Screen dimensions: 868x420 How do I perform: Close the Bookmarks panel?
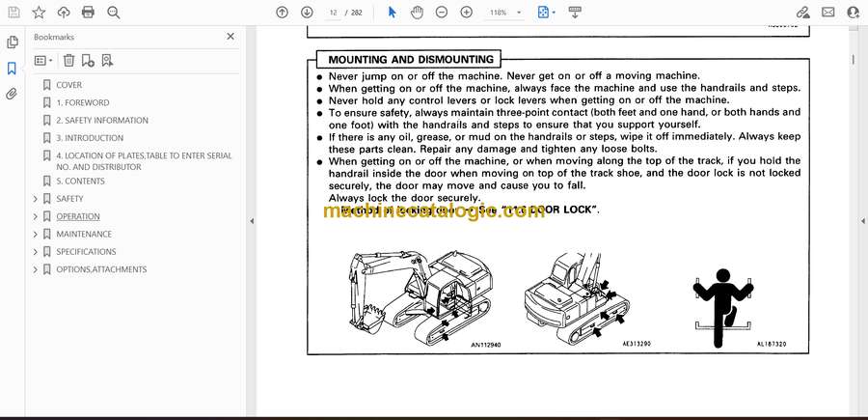tap(231, 37)
